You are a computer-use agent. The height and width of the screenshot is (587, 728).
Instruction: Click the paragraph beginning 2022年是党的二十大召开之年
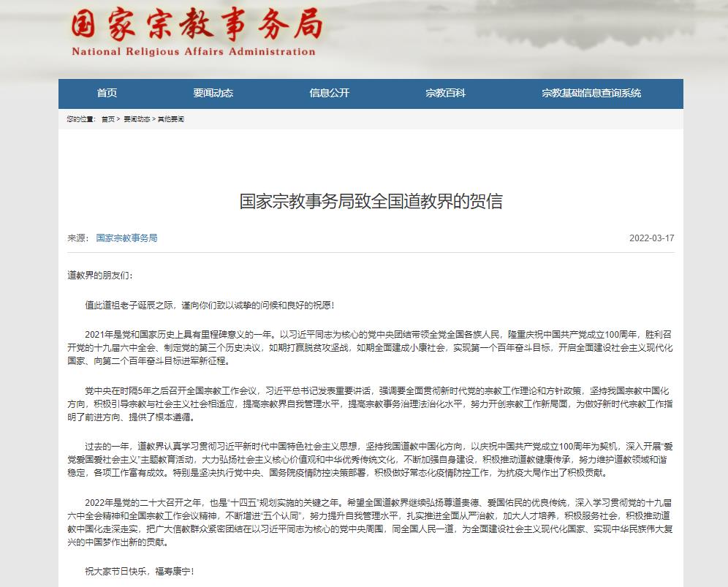[370, 523]
